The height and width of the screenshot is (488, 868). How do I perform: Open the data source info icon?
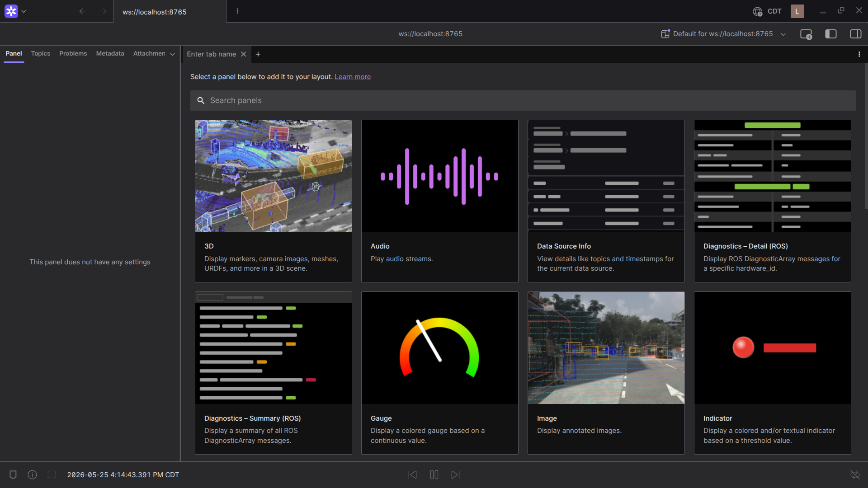pyautogui.click(x=32, y=474)
